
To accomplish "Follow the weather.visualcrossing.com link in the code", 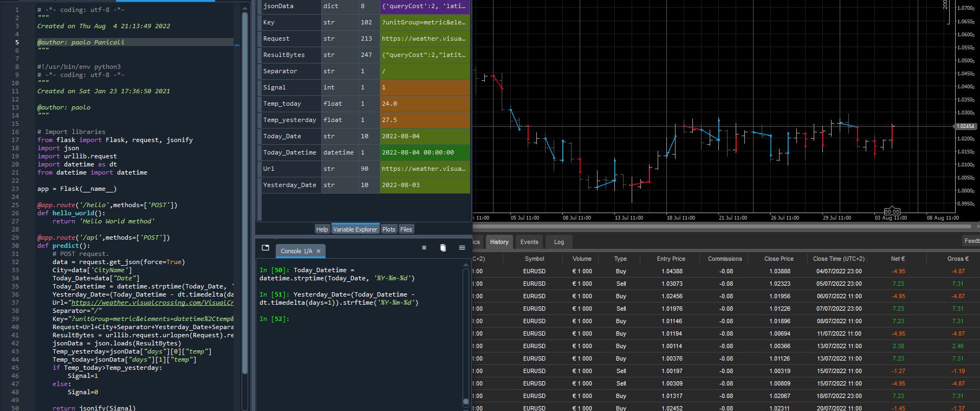I will [152, 303].
